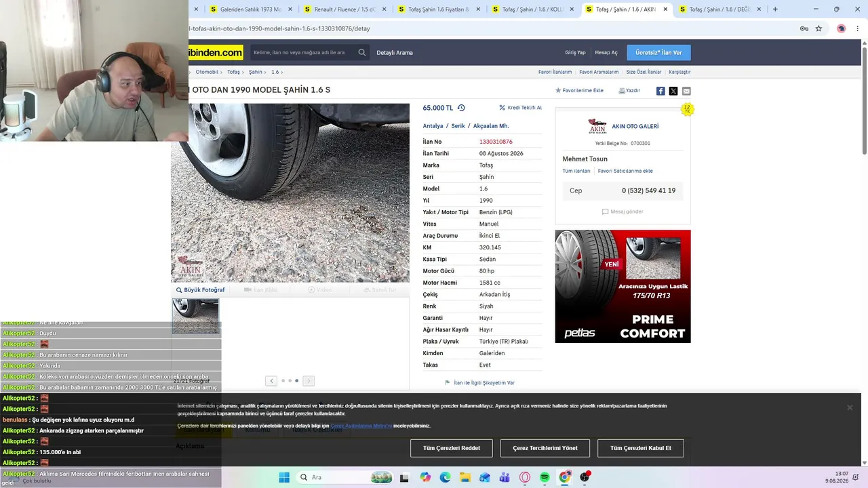Click Kredi Teklifi Al

pos(521,108)
